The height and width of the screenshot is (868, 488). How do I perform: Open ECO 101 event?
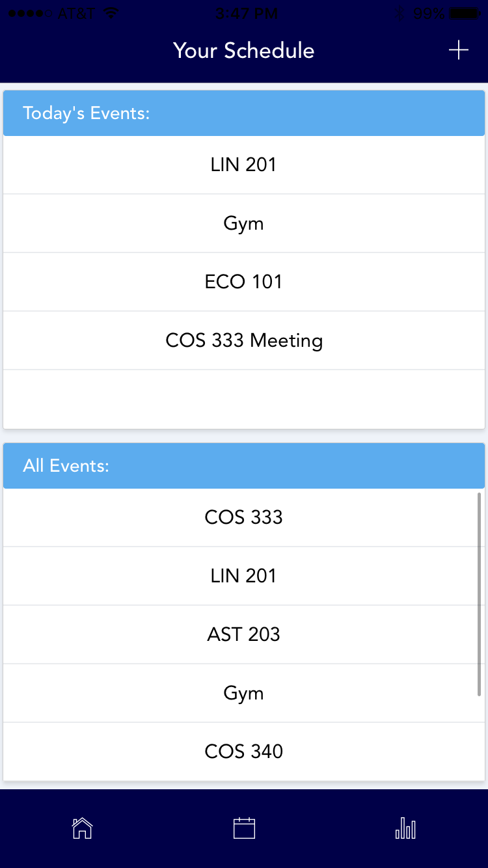244,282
